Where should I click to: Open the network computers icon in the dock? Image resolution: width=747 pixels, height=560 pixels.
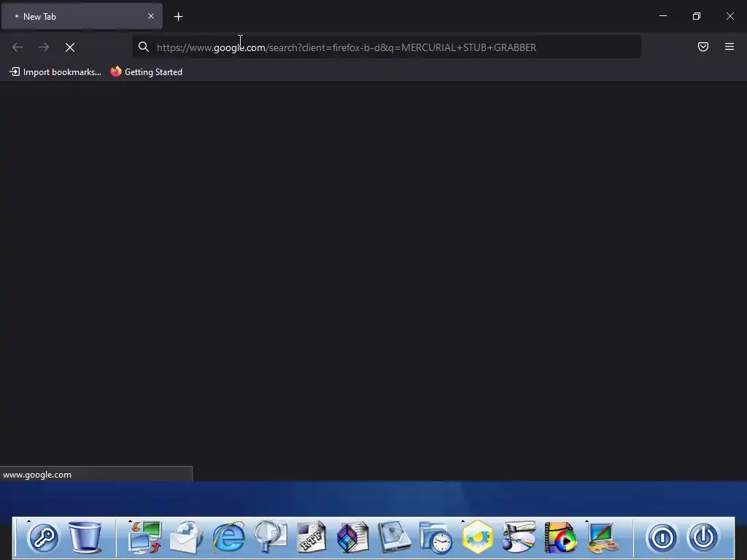tap(145, 537)
